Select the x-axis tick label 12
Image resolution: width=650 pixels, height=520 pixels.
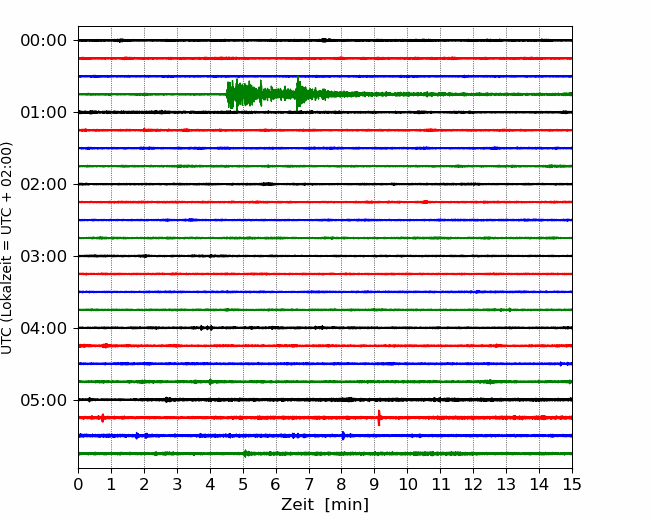[x=473, y=484]
